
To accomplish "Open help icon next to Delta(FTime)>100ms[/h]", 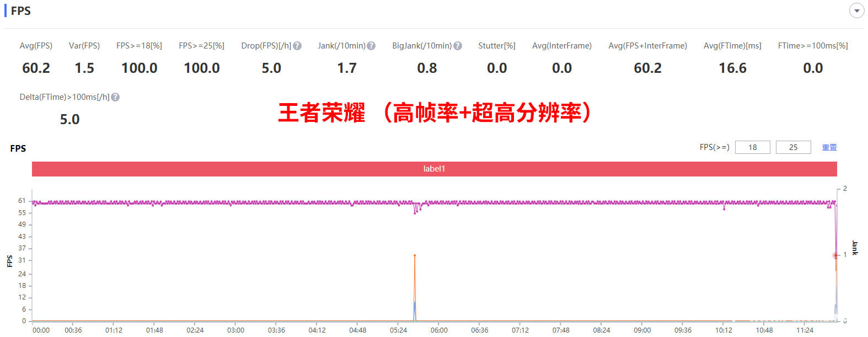I will 115,97.
